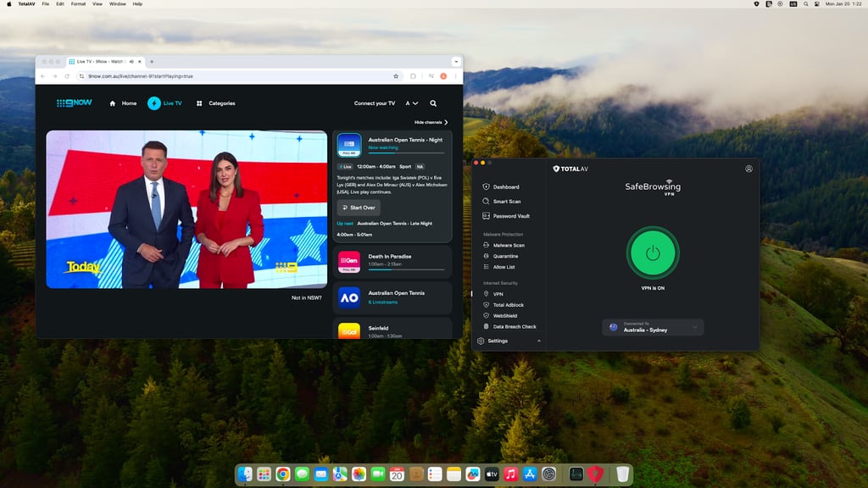Open Quarantine in TotalAV sidebar

(500, 256)
